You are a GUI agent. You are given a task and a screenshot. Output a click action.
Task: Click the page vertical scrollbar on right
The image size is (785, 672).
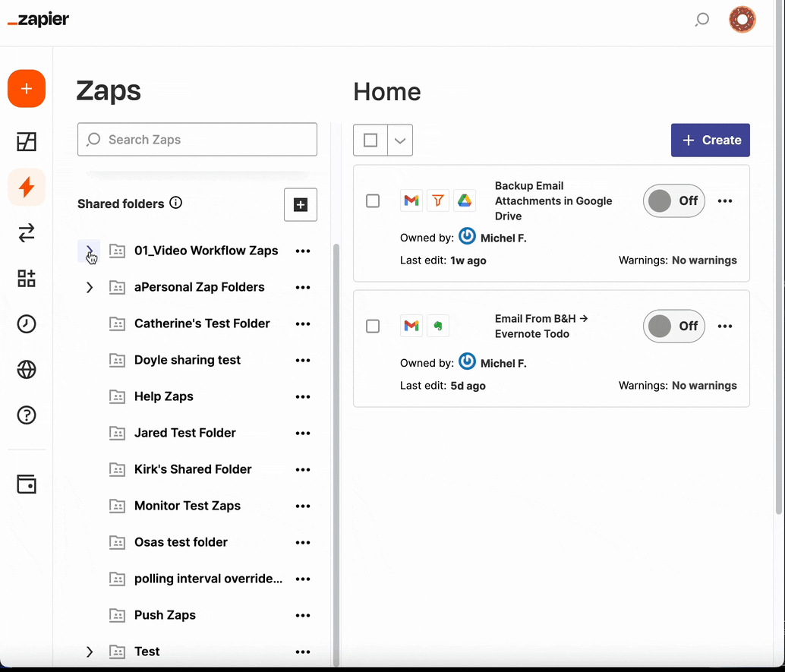point(778,258)
